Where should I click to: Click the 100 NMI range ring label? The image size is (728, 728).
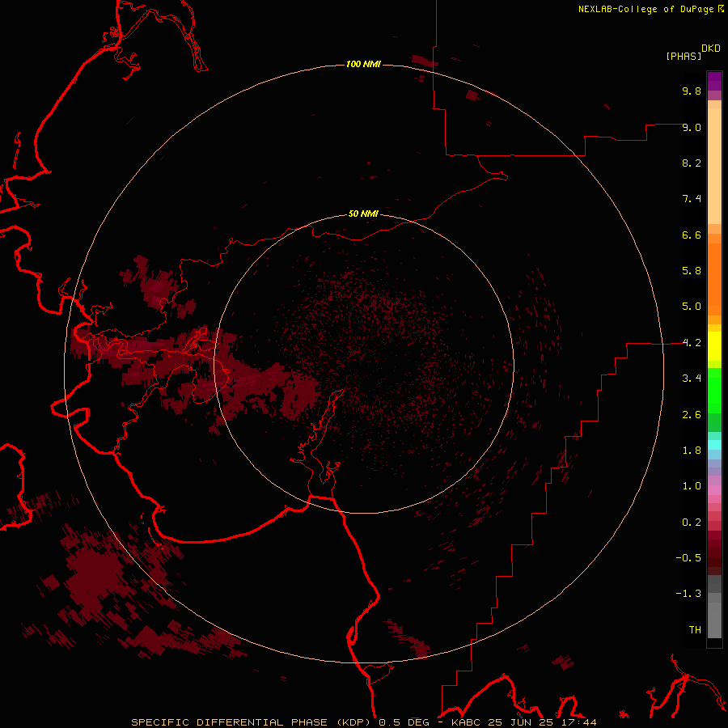pos(363,64)
